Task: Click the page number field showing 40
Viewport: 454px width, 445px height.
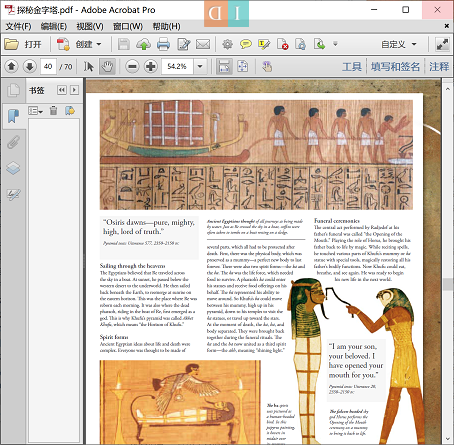Action: [48, 67]
